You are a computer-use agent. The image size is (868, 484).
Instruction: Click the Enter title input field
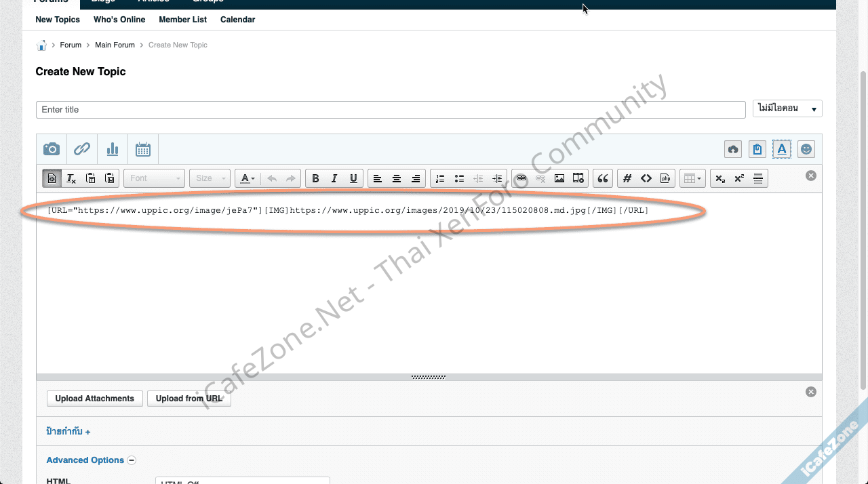390,110
